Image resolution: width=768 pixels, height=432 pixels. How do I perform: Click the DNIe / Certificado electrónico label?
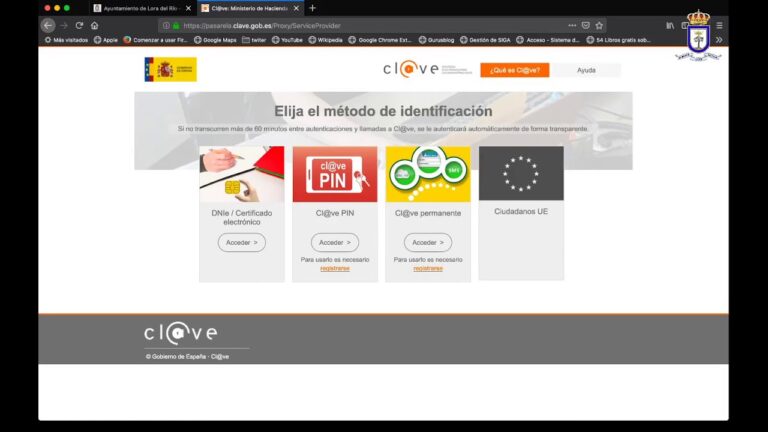[x=242, y=217]
